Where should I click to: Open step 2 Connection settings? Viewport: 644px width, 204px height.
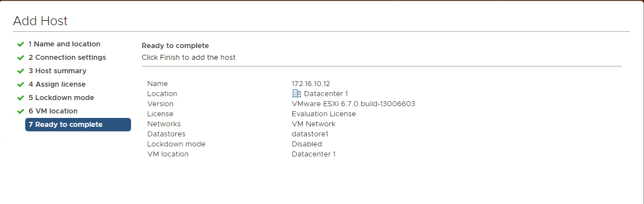pos(67,58)
